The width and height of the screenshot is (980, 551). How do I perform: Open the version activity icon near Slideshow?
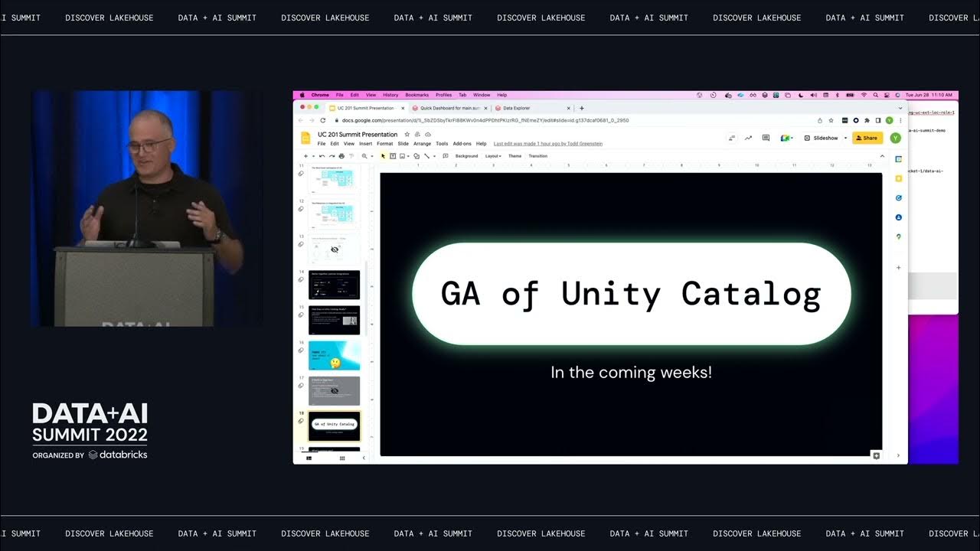732,139
